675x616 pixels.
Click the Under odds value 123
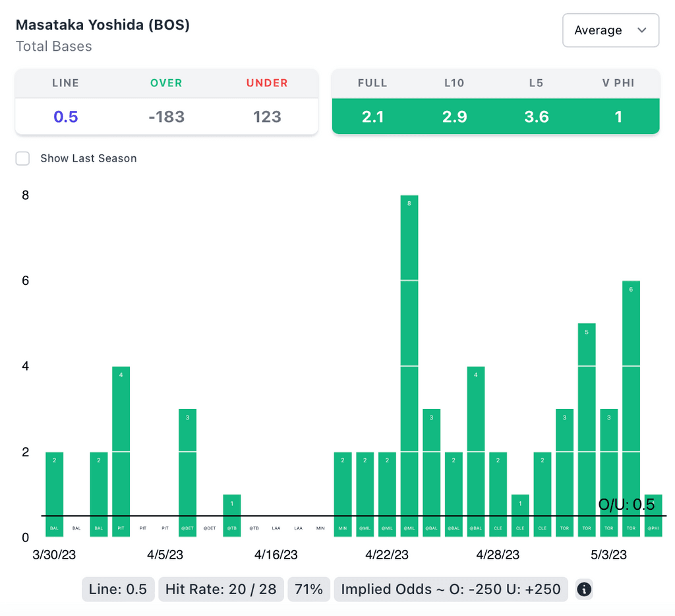tap(267, 117)
